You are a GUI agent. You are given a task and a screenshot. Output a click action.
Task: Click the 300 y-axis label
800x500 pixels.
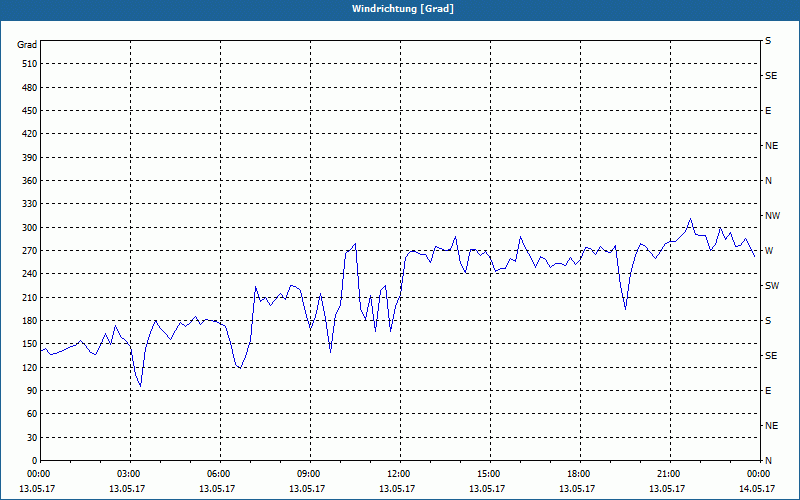click(x=30, y=228)
